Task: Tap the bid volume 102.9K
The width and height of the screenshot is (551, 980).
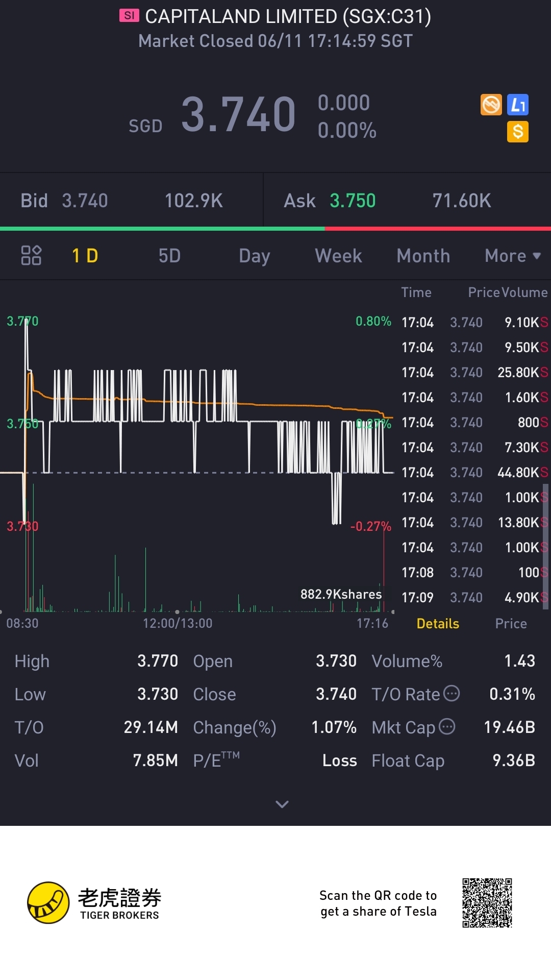Action: (194, 201)
